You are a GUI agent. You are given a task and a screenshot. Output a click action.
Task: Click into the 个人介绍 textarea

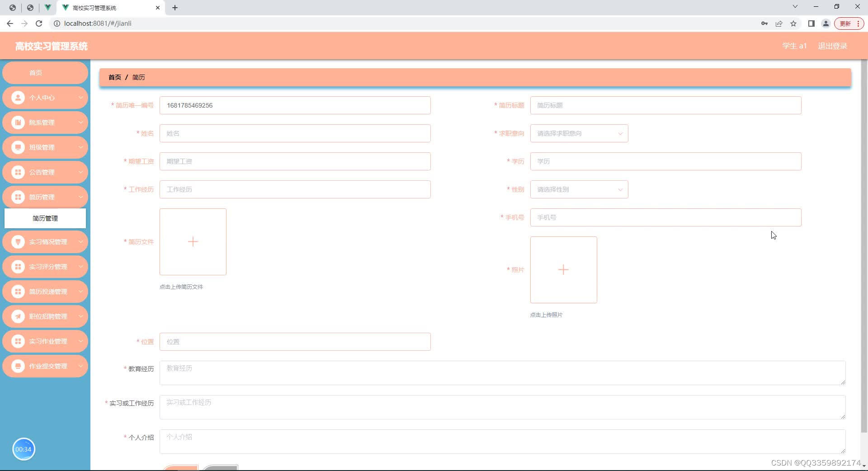[x=503, y=442]
